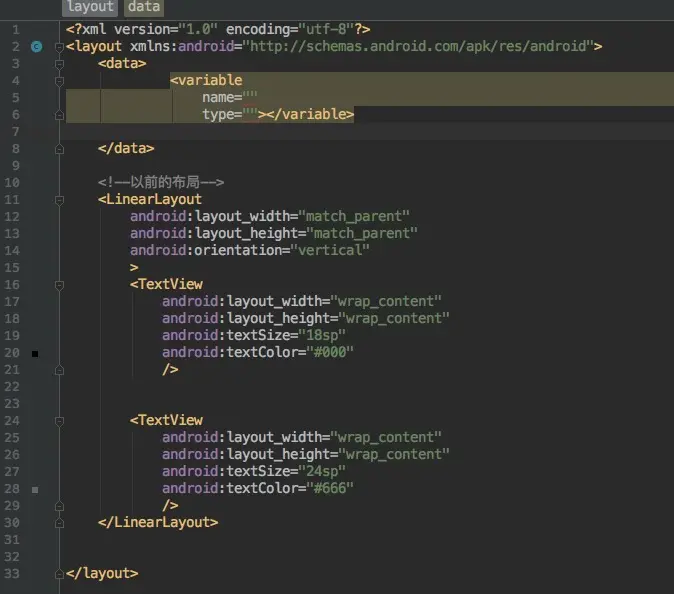Viewport: 674px width, 594px height.
Task: Click the textColor "#666" value
Action: [330, 488]
